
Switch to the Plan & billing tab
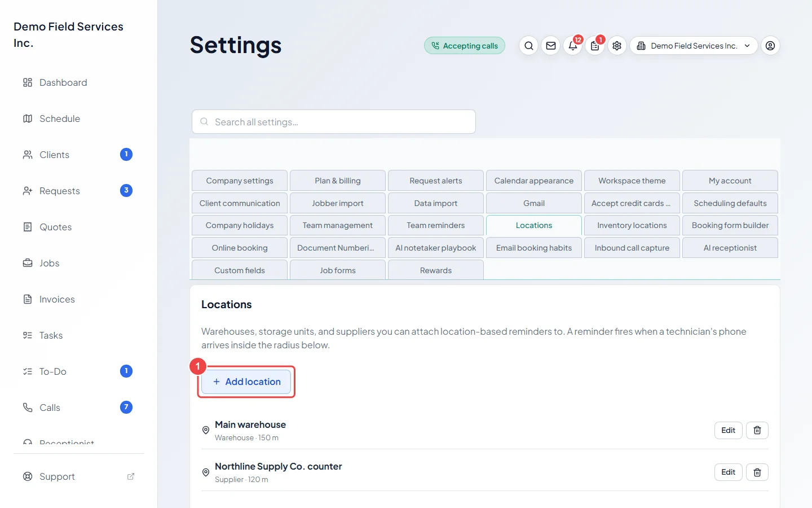338,181
